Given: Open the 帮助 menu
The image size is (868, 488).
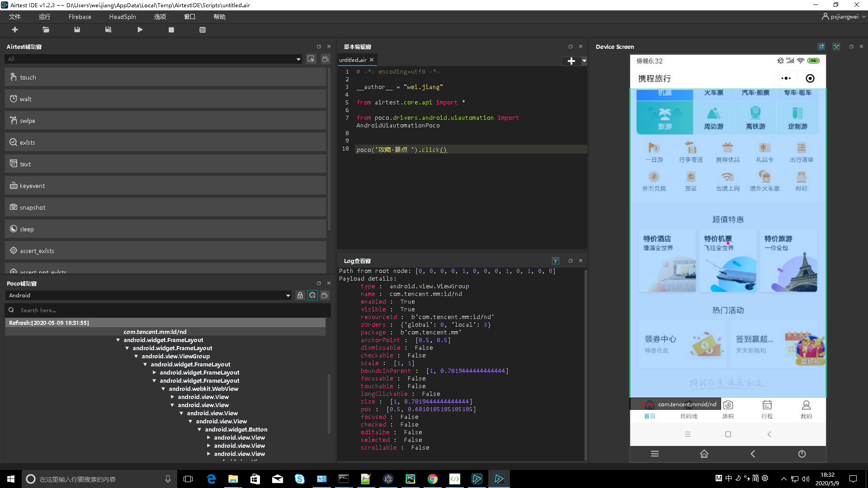Looking at the screenshot, I should coord(220,17).
